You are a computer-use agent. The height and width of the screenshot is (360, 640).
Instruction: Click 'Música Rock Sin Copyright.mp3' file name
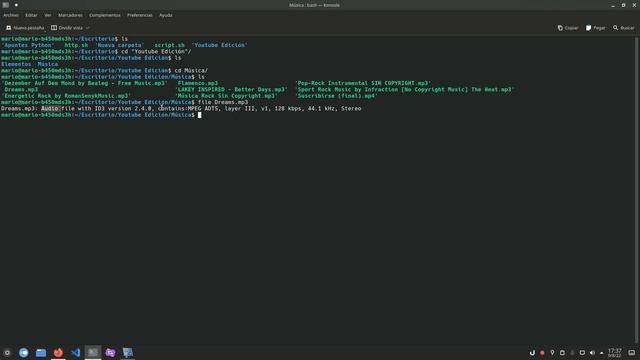[x=226, y=96]
